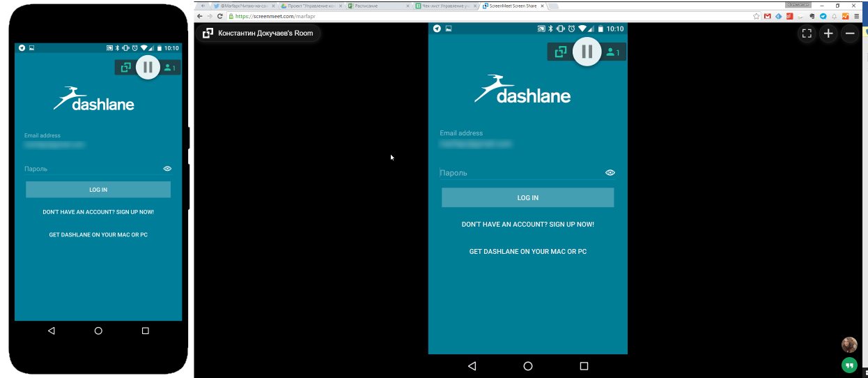Enter fullscreen in the ScreenMeet viewer

pos(807,33)
